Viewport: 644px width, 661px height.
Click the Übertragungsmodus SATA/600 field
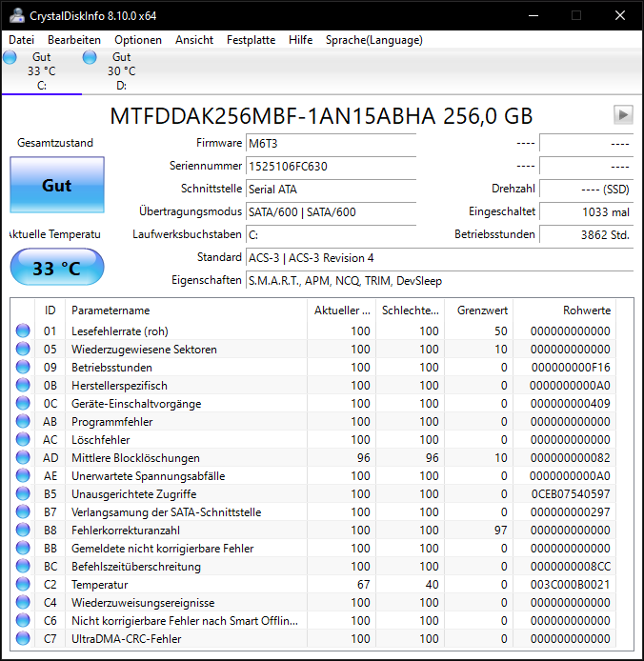(x=331, y=211)
